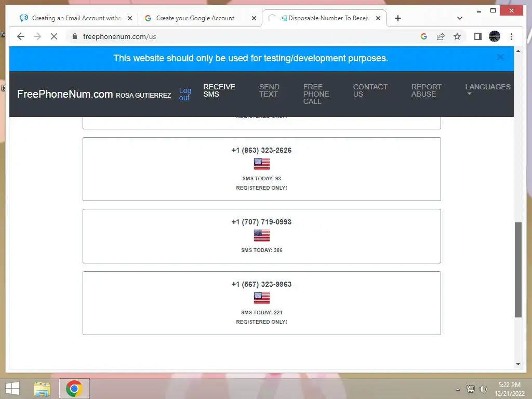532x399 pixels.
Task: Open the volume speaker tray icon
Action: pyautogui.click(x=483, y=389)
